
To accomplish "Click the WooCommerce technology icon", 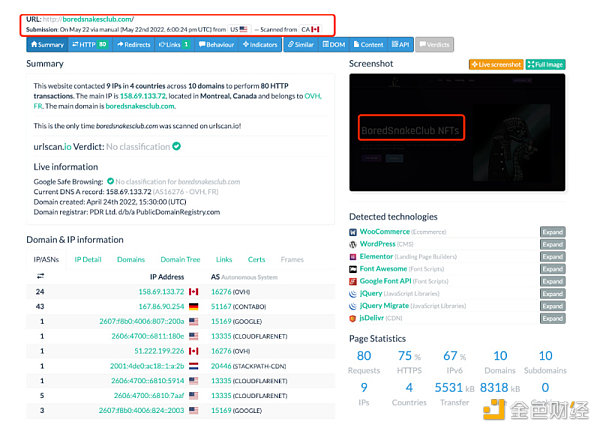I will 354,232.
